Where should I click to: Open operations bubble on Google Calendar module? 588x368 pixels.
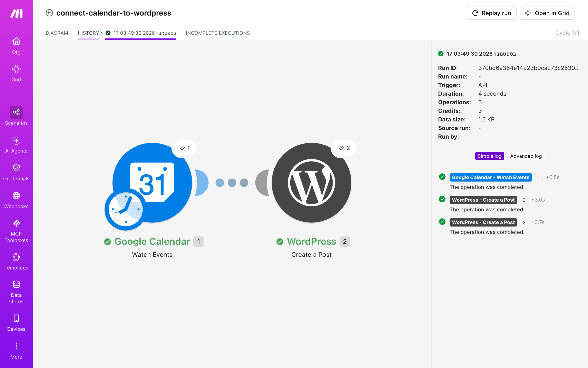click(185, 148)
